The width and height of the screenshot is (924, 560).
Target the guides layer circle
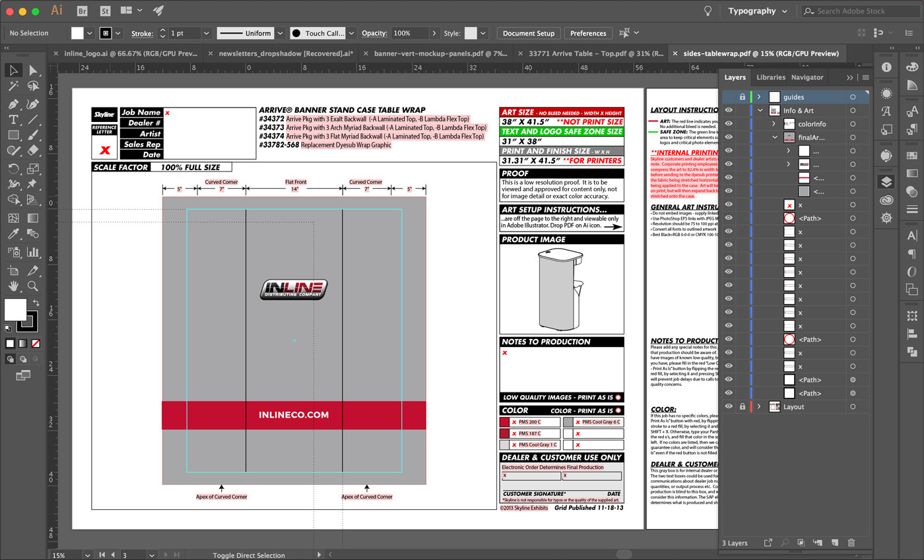coord(853,97)
